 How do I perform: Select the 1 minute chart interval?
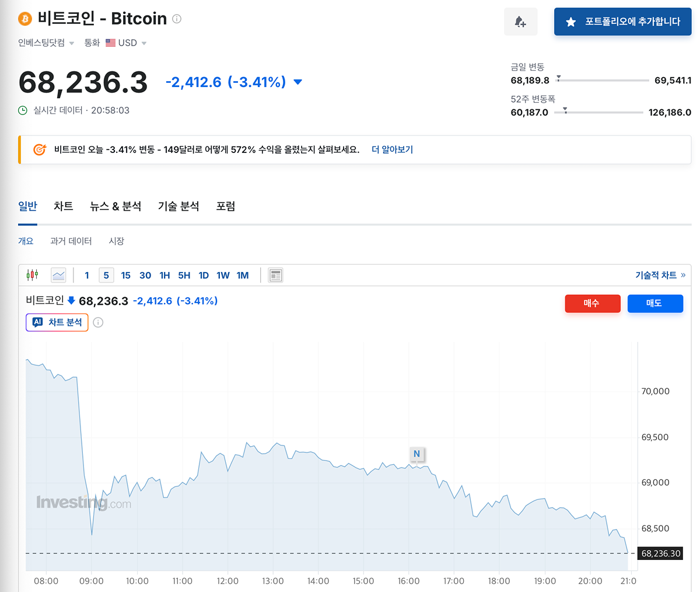[87, 275]
